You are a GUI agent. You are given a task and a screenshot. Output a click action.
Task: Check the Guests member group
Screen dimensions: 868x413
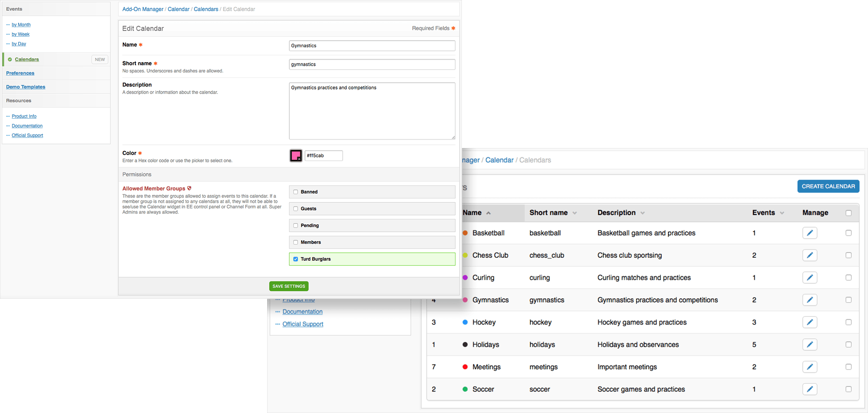click(x=295, y=209)
